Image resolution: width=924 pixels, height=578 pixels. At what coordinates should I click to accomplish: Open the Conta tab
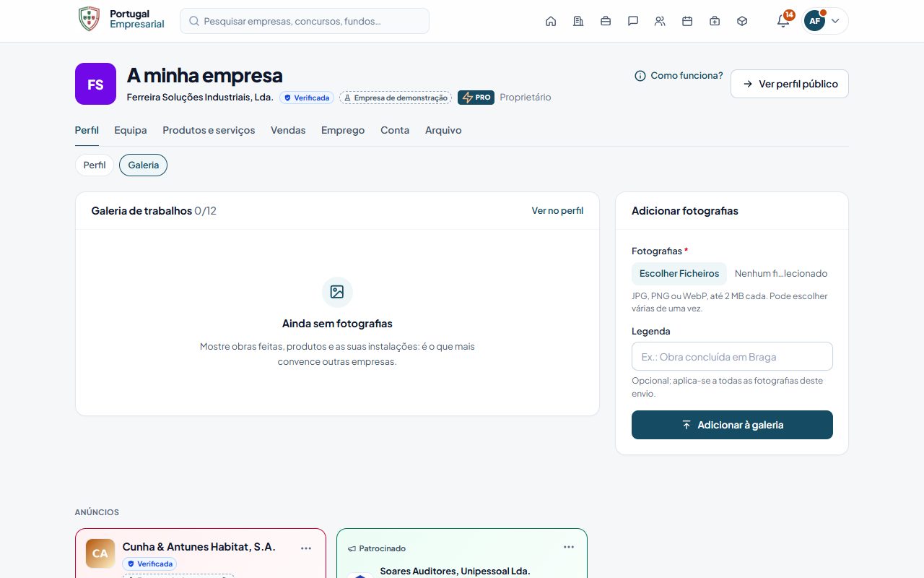(x=395, y=130)
